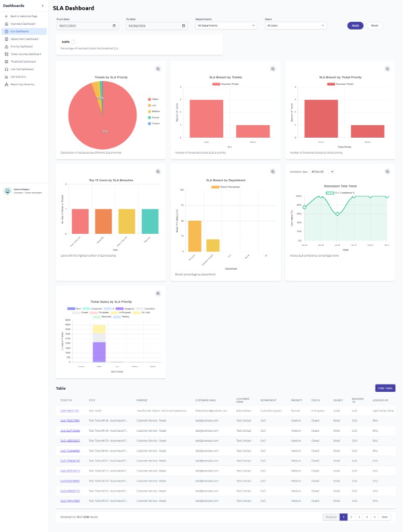Open the Calculation Type dropdown
This screenshot has width=403, height=532.
[322, 171]
